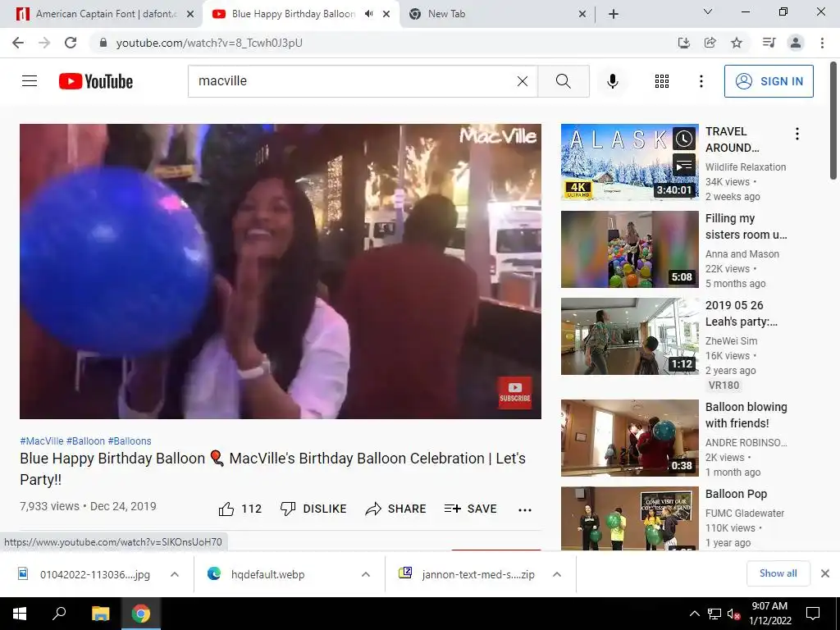Screen dimensions: 840x630
Task: Go back in the browser
Action: click(x=18, y=43)
